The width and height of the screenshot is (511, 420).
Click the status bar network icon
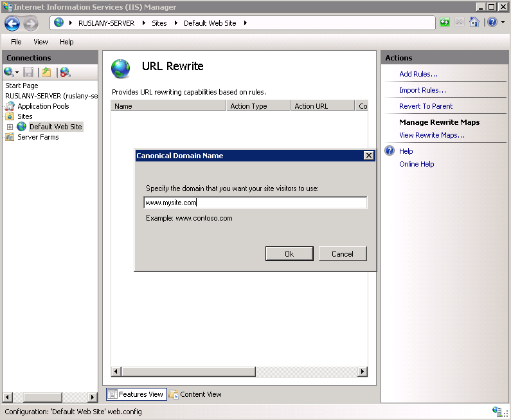(x=497, y=411)
